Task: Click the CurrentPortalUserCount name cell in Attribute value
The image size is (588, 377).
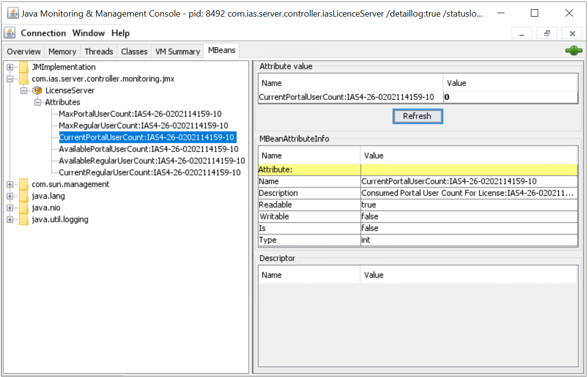Action: coord(350,97)
